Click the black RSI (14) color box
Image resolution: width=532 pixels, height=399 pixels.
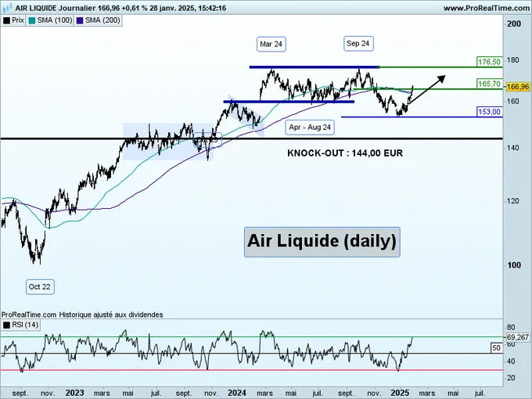[x=6, y=325]
